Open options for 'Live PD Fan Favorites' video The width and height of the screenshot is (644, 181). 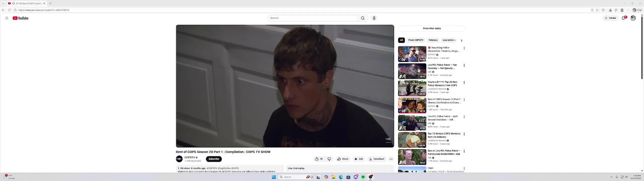pos(464,65)
